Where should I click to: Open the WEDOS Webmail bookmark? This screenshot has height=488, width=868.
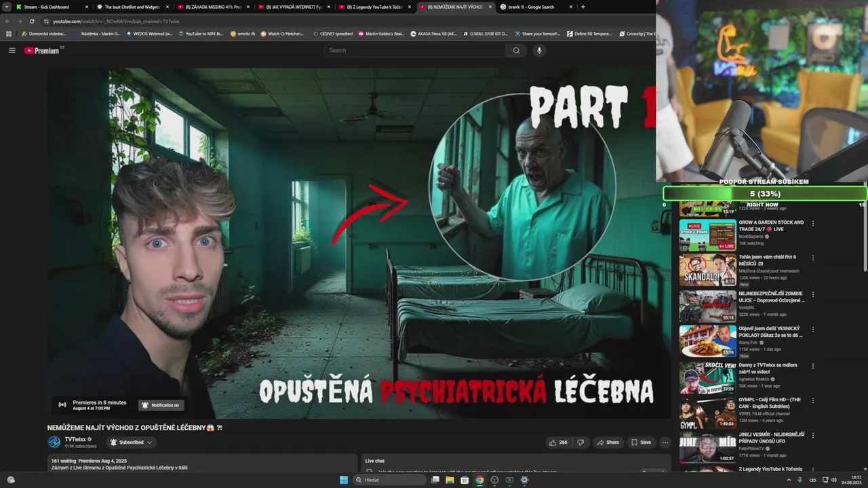149,33
